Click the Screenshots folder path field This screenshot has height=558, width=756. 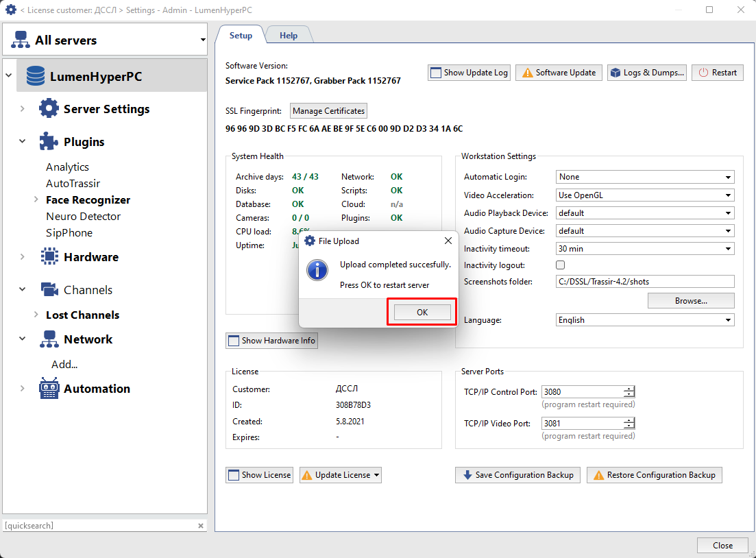(645, 282)
